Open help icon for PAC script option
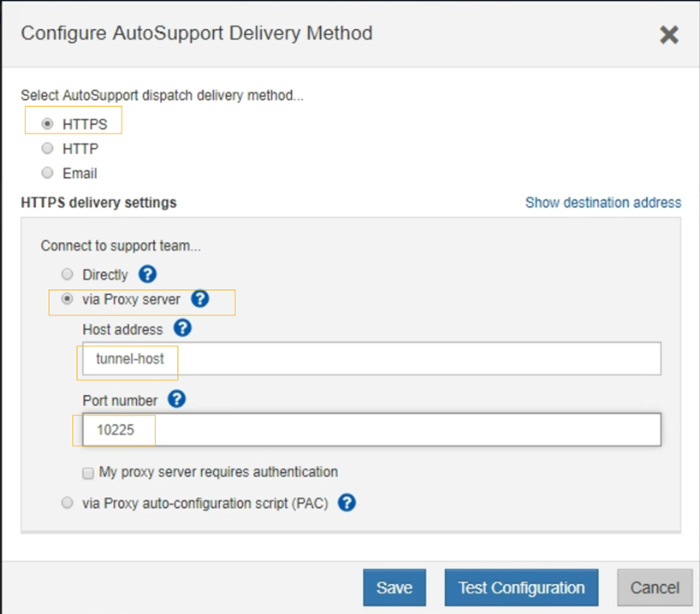 tap(347, 503)
